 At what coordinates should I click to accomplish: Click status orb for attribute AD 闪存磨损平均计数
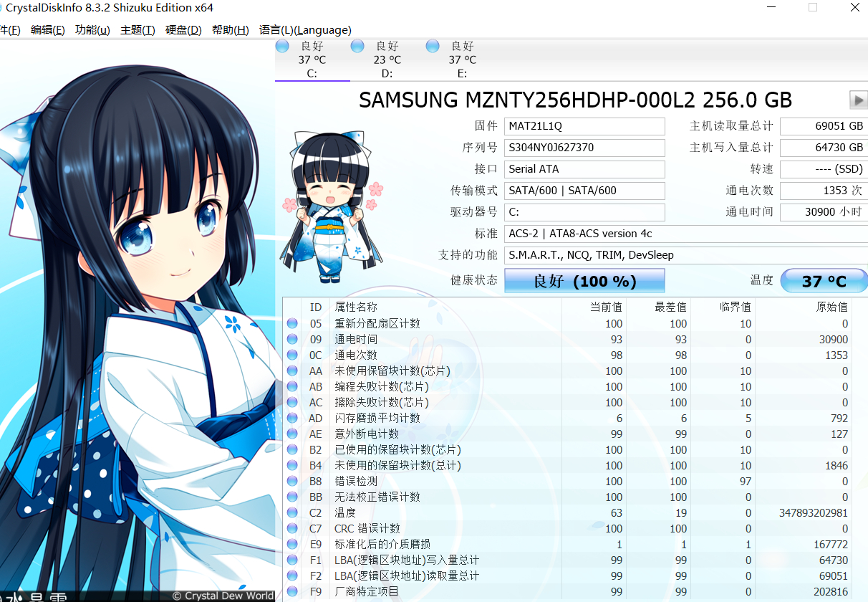[292, 419]
